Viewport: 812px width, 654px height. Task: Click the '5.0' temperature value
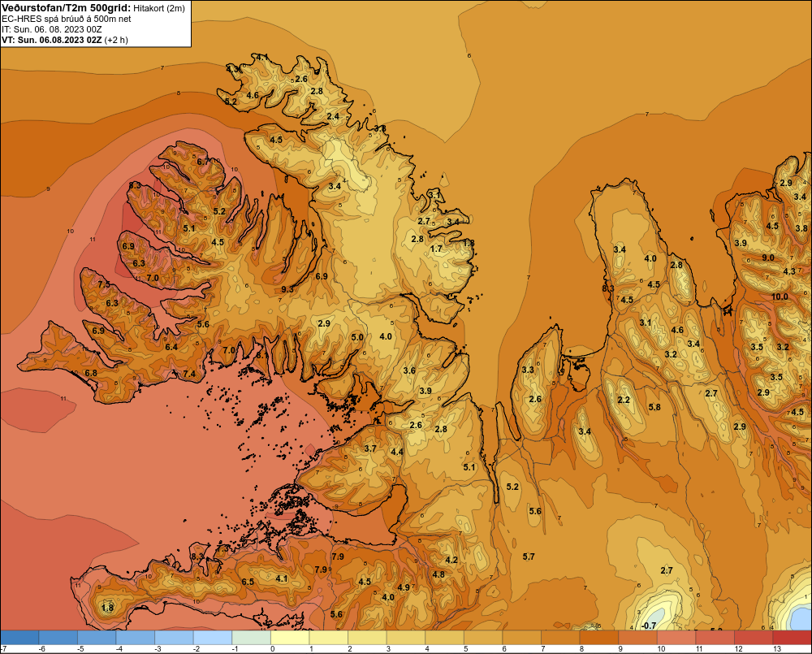click(x=357, y=337)
